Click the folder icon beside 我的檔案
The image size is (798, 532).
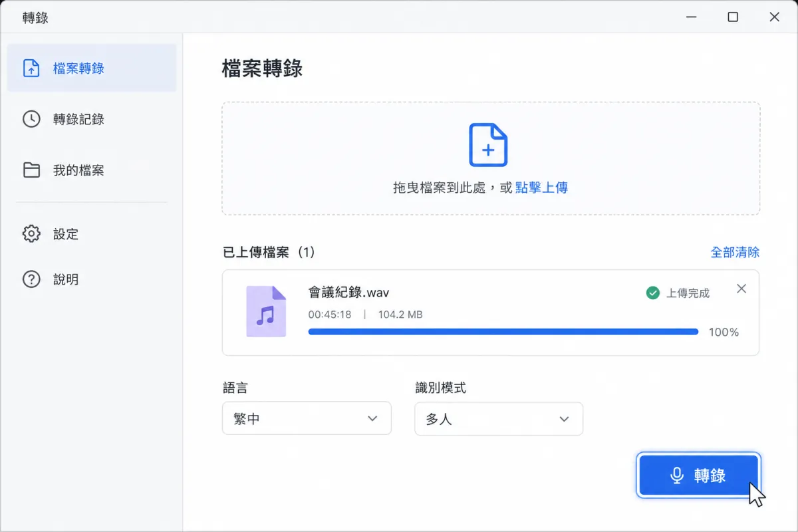31,170
